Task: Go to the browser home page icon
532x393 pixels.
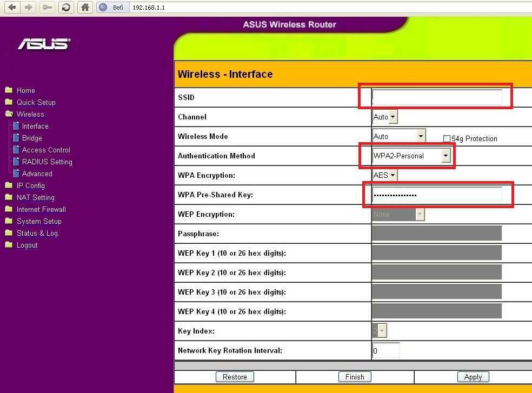Action: coord(85,7)
